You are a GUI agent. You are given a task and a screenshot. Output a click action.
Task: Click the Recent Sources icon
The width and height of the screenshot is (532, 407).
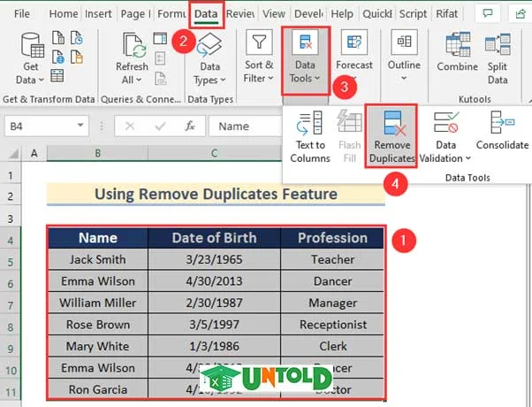click(x=76, y=38)
